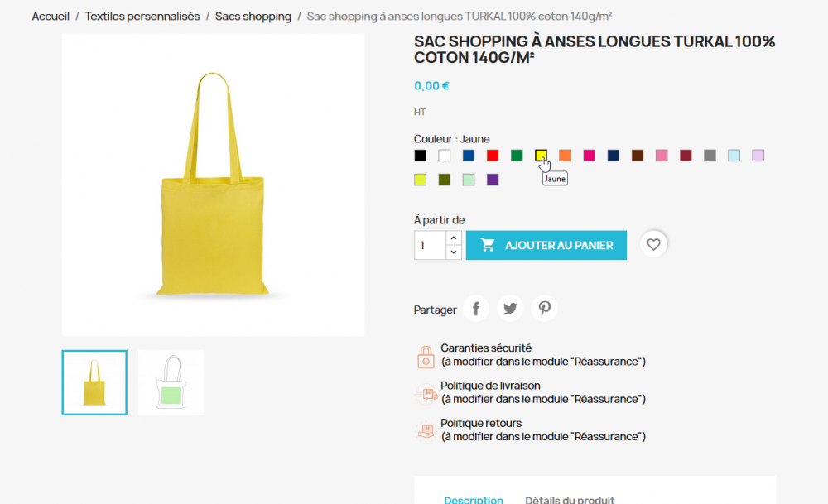This screenshot has height=504, width=828.
Task: Share product on Pinterest
Action: click(x=544, y=310)
